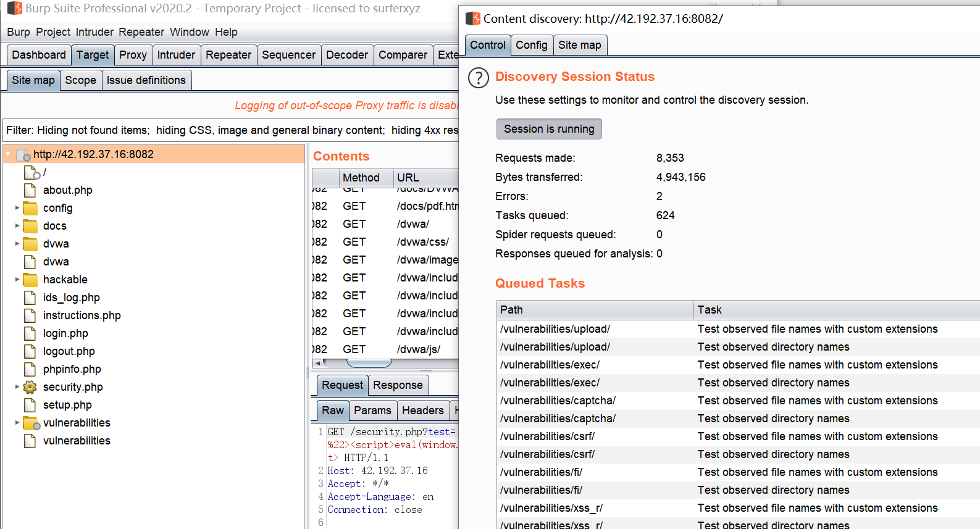This screenshot has width=980, height=529.
Task: Select the root "/" page icon in site map
Action: 31,172
